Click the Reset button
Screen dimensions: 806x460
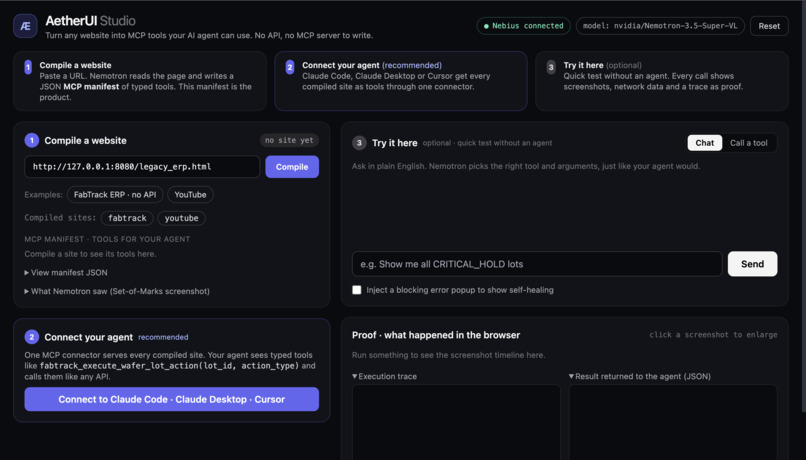coord(769,26)
